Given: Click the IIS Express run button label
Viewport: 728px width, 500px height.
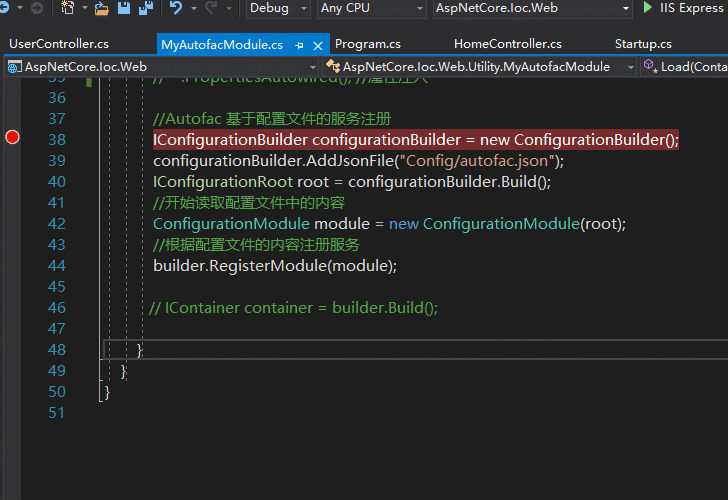Looking at the screenshot, I should tap(691, 8).
